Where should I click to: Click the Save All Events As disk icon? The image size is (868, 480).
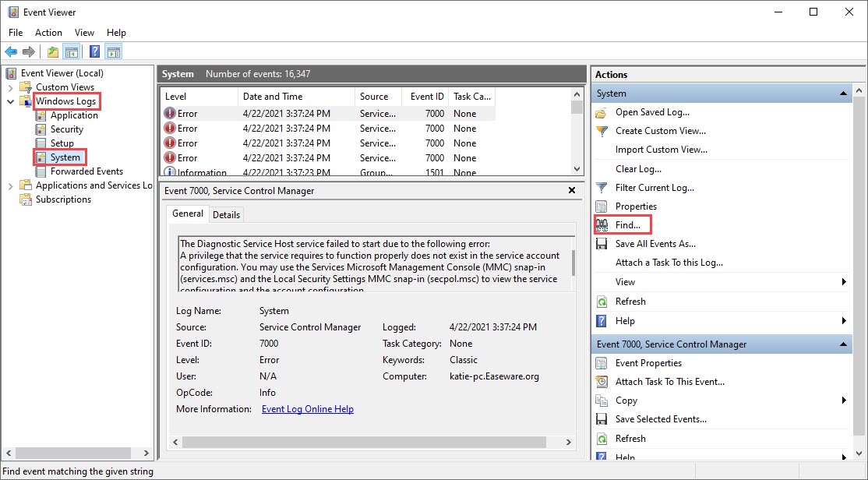pos(600,243)
